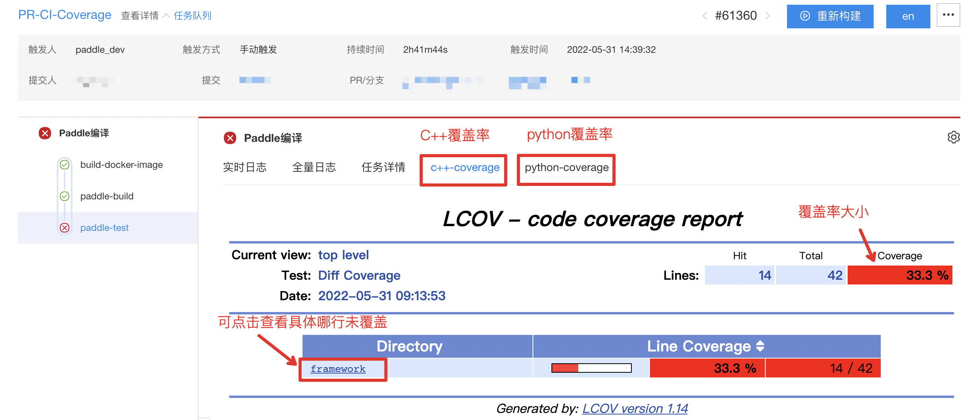Open the Diff Coverage test link
The height and width of the screenshot is (420, 980).
[359, 275]
